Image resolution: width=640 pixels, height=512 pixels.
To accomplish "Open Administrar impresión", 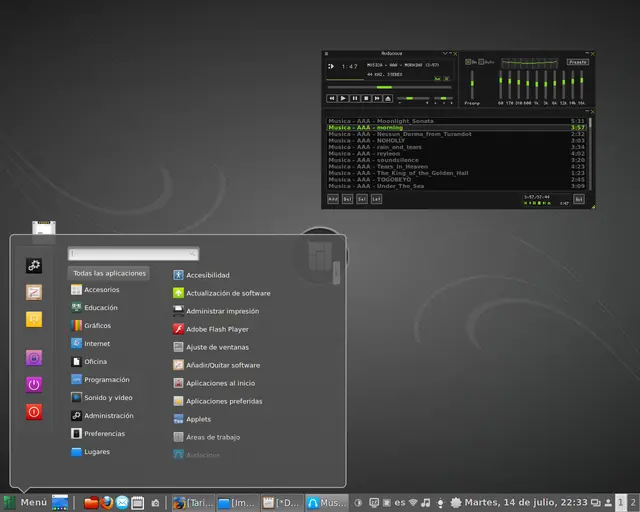I will tap(216, 311).
